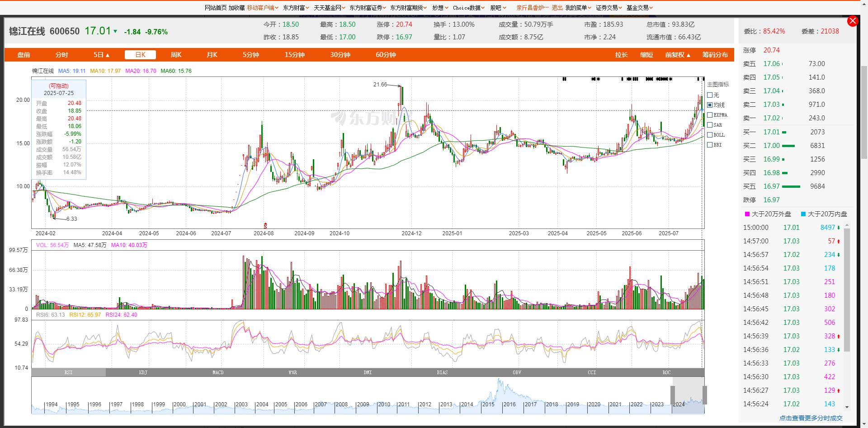Select the 日K daily candlestick tab

pos(140,55)
